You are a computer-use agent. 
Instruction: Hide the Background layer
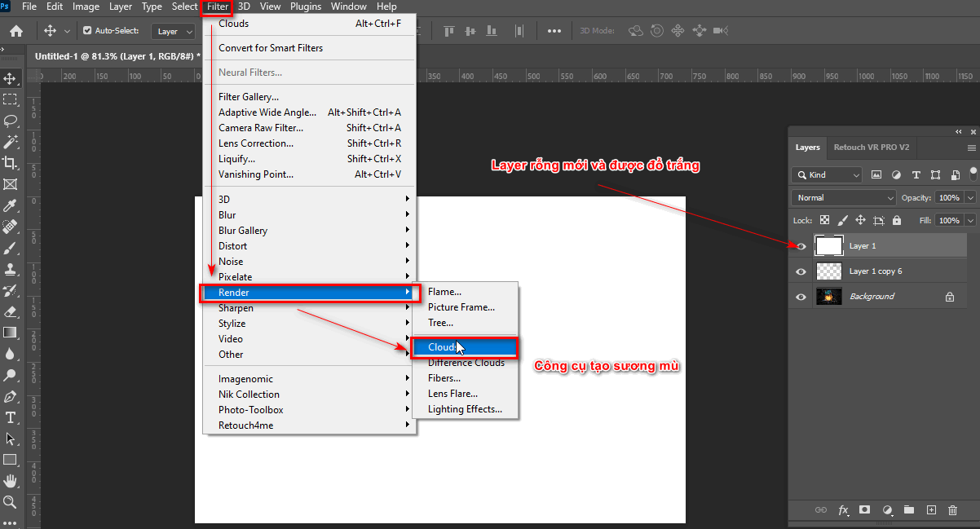(801, 296)
